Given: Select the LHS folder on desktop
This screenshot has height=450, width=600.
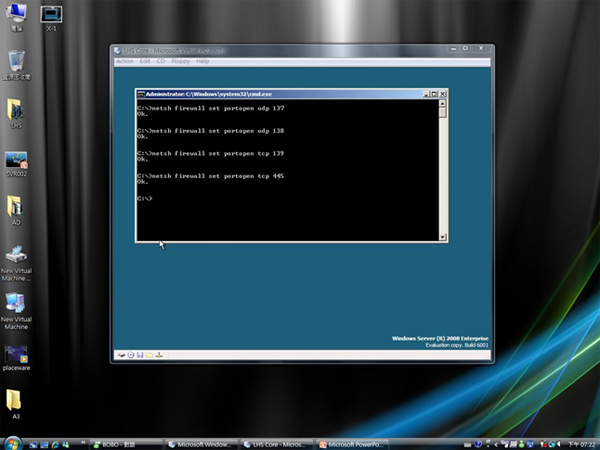Looking at the screenshot, I should (16, 110).
